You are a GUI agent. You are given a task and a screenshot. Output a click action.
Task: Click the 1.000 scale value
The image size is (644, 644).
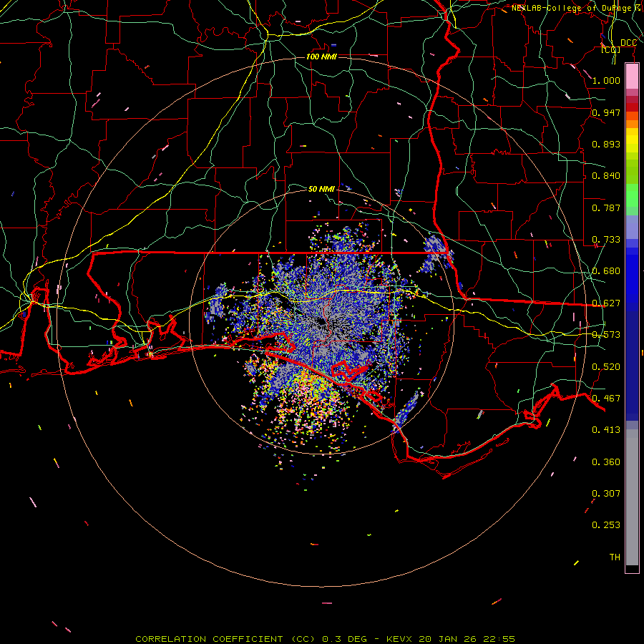point(606,80)
